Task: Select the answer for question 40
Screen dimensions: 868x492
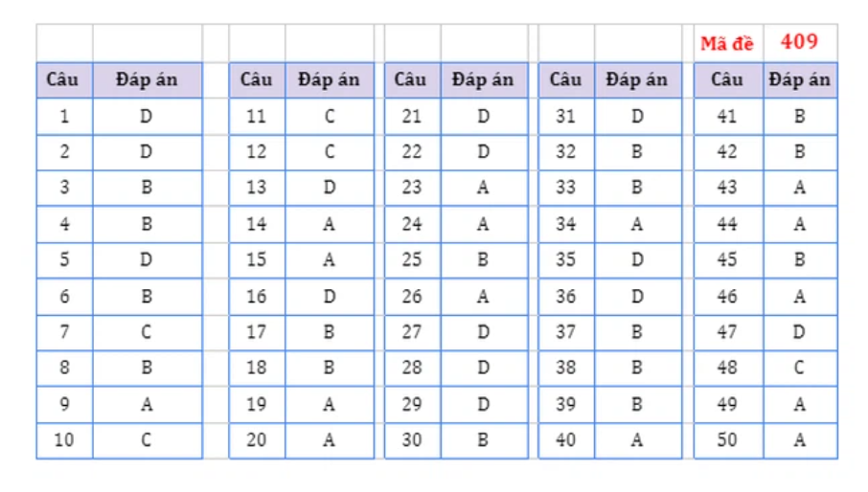Action: (638, 440)
